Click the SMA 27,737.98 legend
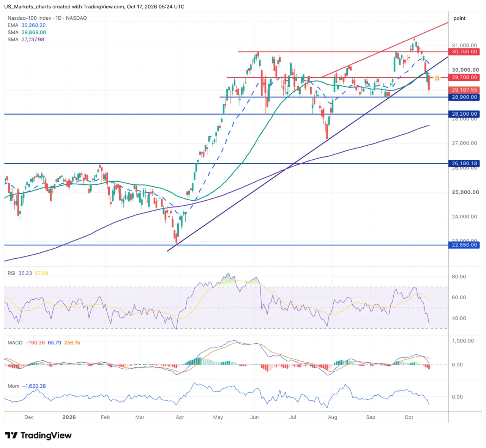 click(x=26, y=39)
